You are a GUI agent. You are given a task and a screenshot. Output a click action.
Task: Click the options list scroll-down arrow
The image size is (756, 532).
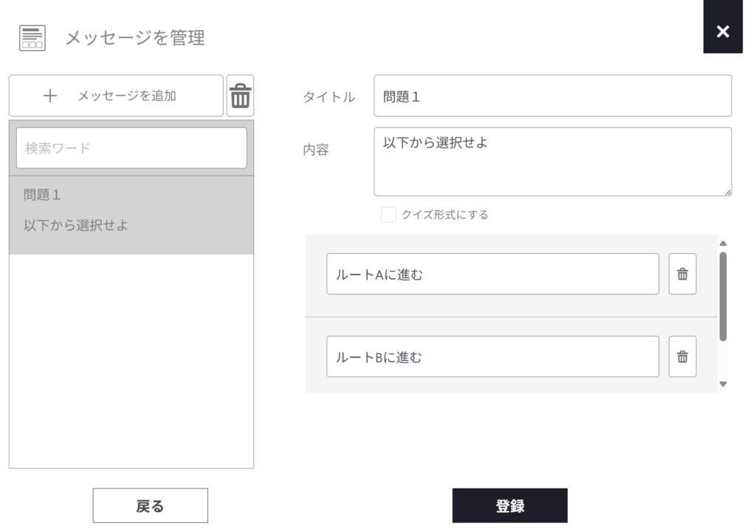(723, 384)
